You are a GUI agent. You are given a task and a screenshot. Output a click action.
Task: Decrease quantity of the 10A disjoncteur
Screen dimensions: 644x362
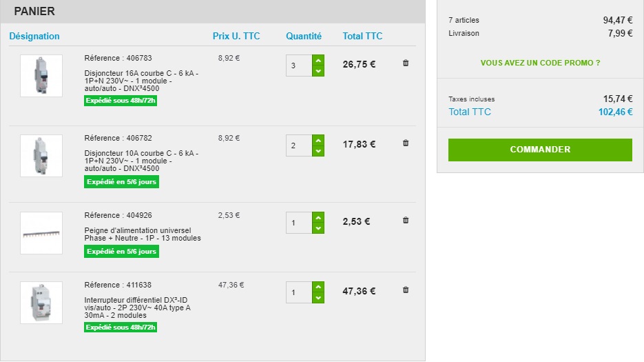point(318,150)
